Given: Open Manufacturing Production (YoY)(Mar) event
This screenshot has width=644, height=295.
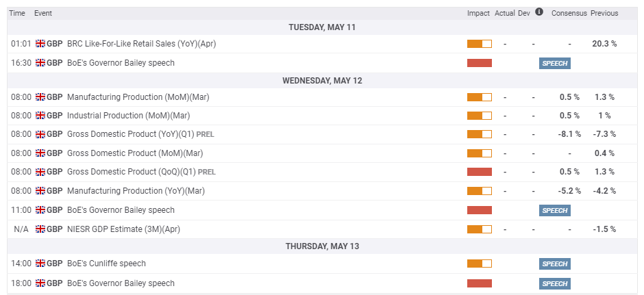Looking at the screenshot, I should pyautogui.click(x=136, y=191).
